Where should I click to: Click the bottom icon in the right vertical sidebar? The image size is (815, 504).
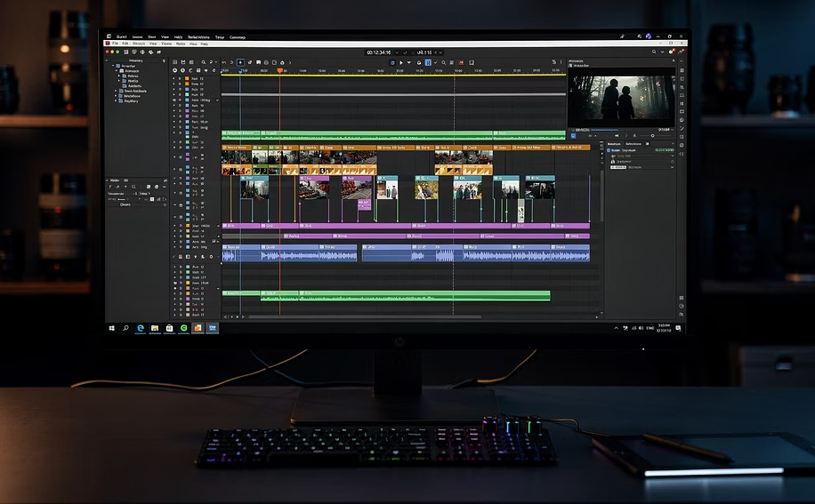[681, 315]
